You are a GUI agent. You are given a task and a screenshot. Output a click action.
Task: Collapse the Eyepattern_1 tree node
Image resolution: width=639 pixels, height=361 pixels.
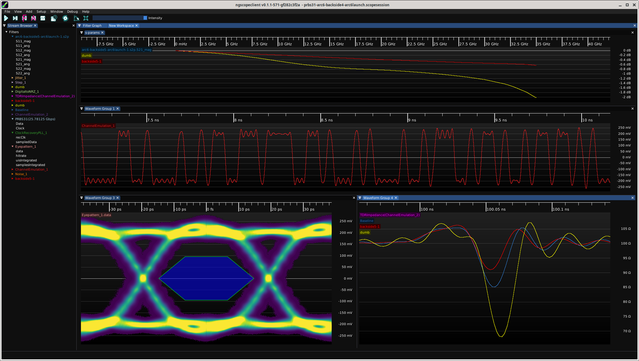(12, 146)
